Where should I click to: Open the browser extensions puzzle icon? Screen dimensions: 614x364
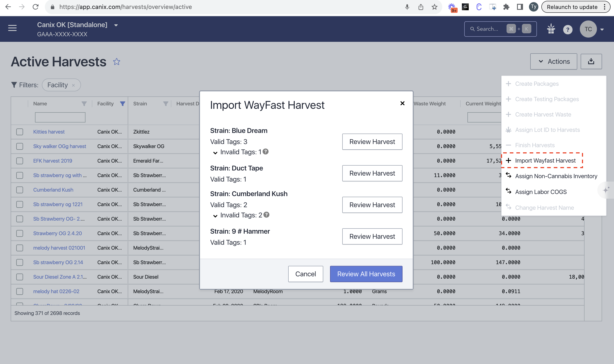click(x=506, y=7)
